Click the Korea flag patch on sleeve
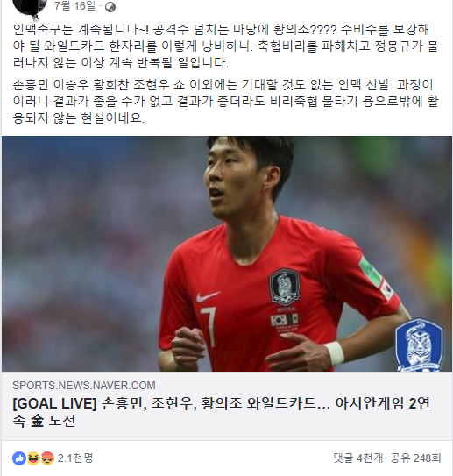453x476 pixels. [387, 289]
